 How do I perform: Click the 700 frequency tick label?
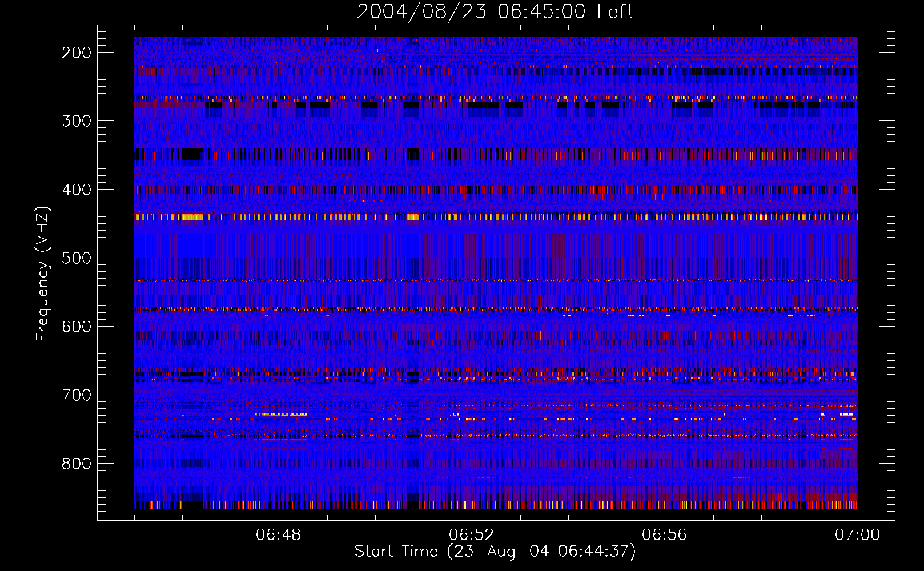[x=77, y=395]
